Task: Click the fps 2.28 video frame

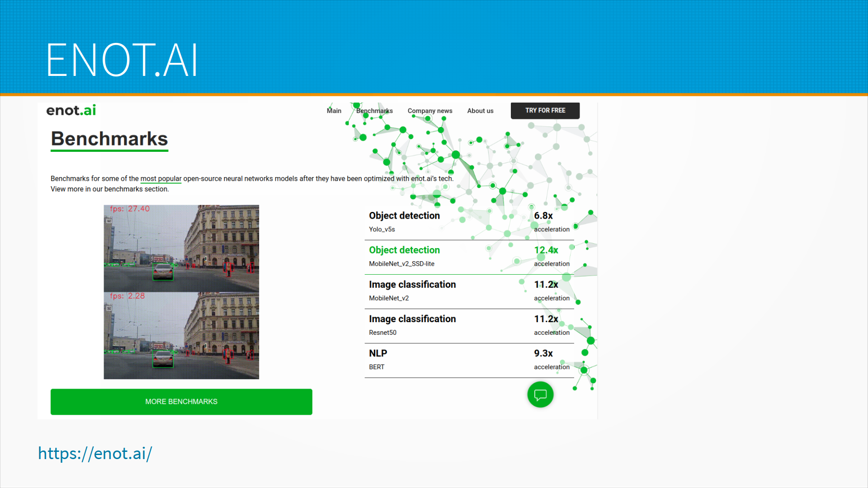Action: pos(181,336)
